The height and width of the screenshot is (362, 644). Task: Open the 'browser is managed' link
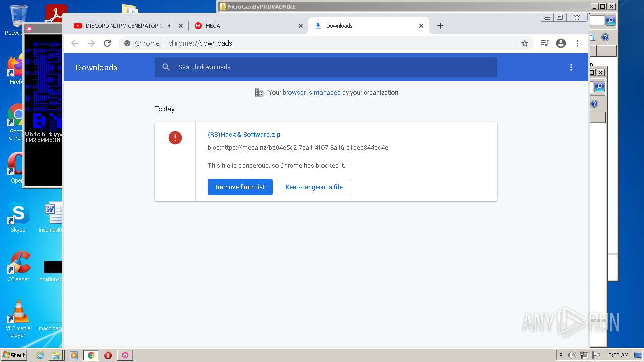coord(311,93)
